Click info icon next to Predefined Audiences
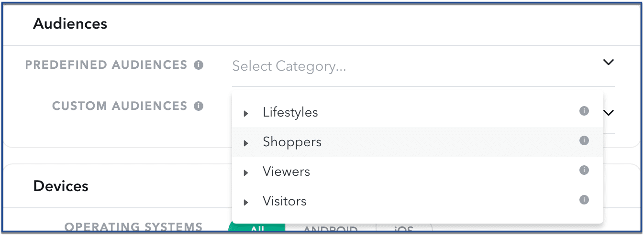The width and height of the screenshot is (644, 236). tap(199, 65)
